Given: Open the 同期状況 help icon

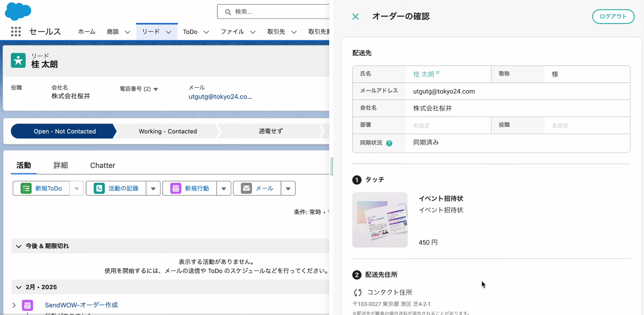Looking at the screenshot, I should (389, 143).
